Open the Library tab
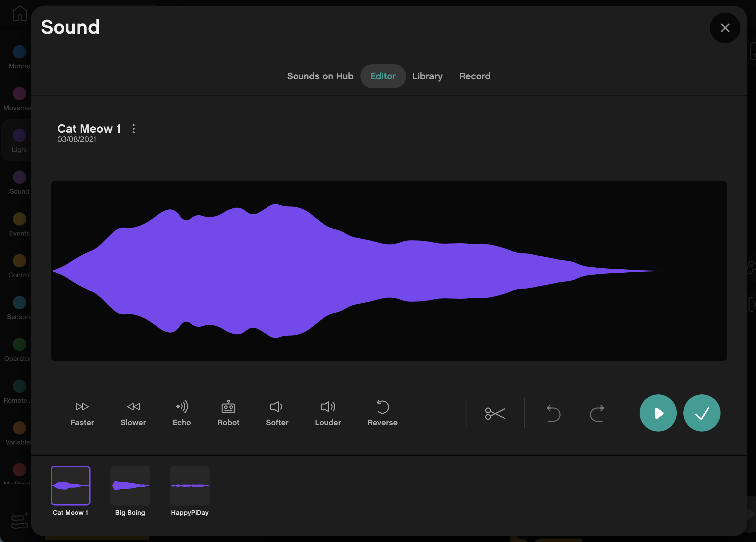This screenshot has width=756, height=542. [427, 76]
